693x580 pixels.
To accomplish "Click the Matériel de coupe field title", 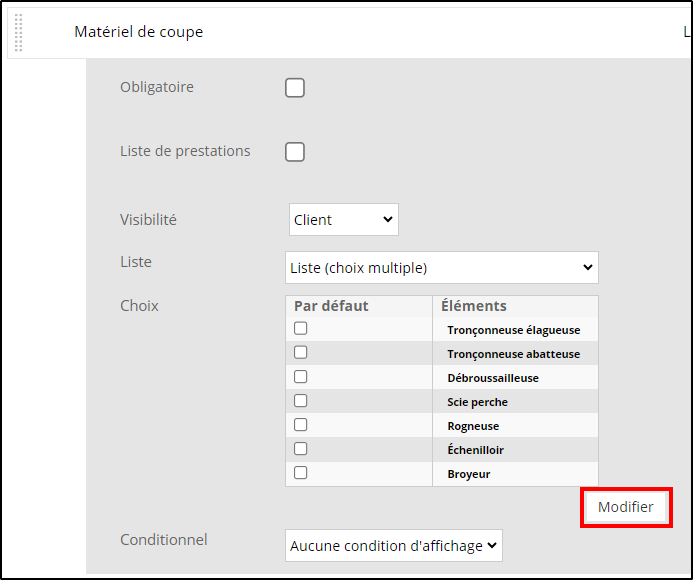I will (139, 32).
